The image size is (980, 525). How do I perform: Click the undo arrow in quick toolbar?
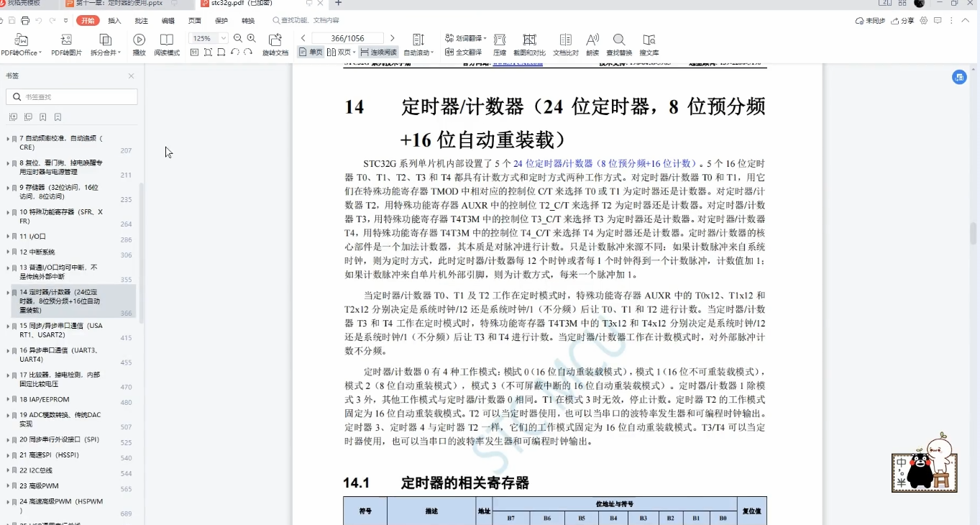39,21
